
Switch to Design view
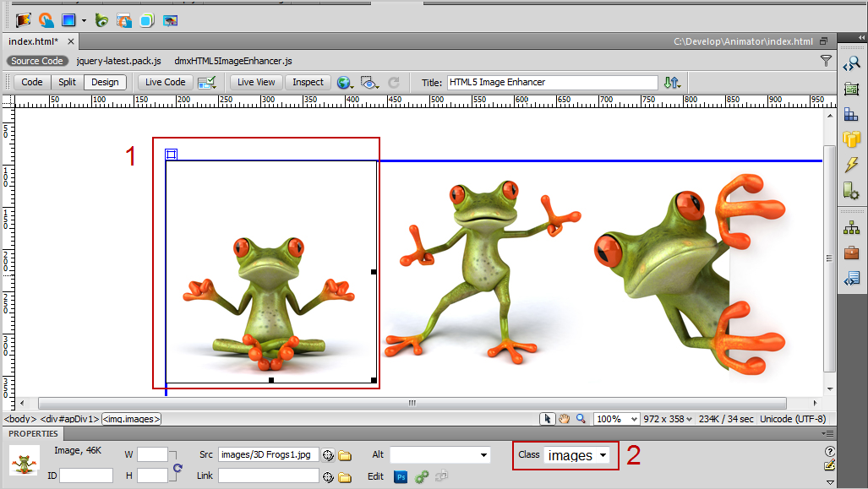(105, 83)
